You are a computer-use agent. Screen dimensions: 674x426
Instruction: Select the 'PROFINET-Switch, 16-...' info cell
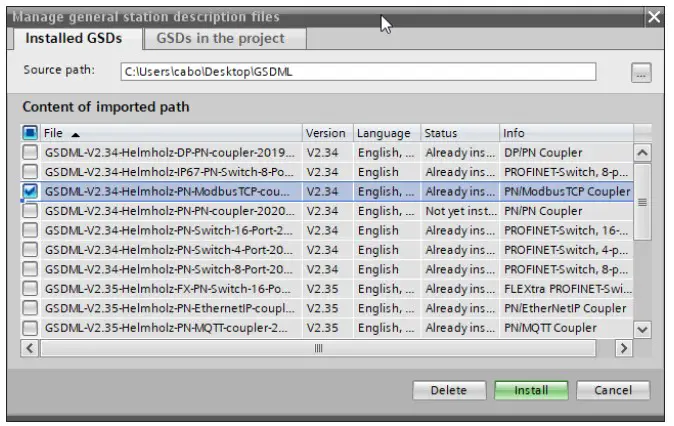[x=566, y=230]
